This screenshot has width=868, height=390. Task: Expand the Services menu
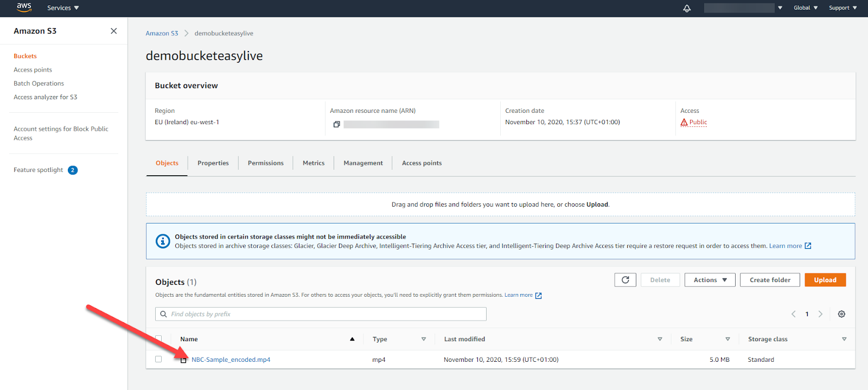(x=63, y=8)
